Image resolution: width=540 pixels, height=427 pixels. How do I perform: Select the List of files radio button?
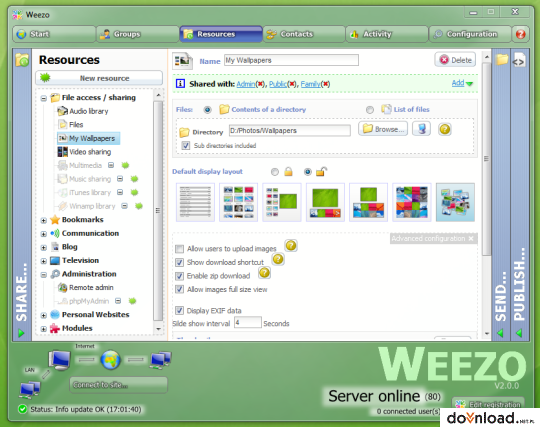370,110
